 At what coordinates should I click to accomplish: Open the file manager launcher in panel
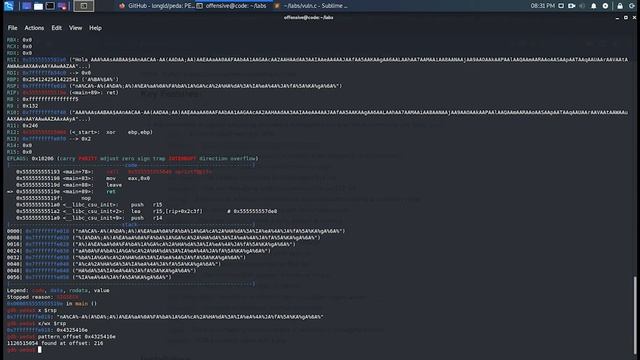(x=38, y=6)
